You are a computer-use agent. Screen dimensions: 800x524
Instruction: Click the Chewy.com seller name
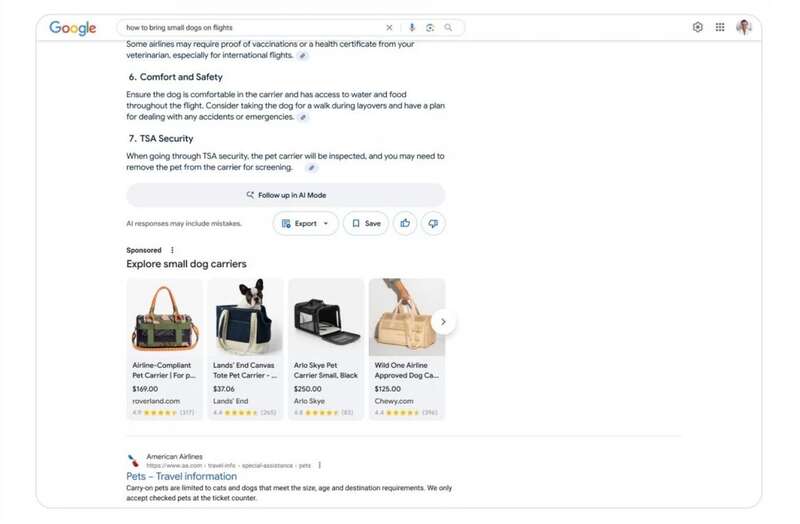394,401
